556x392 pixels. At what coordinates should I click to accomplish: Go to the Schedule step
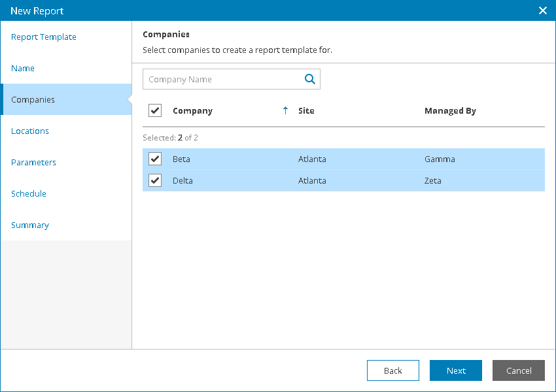(x=29, y=194)
